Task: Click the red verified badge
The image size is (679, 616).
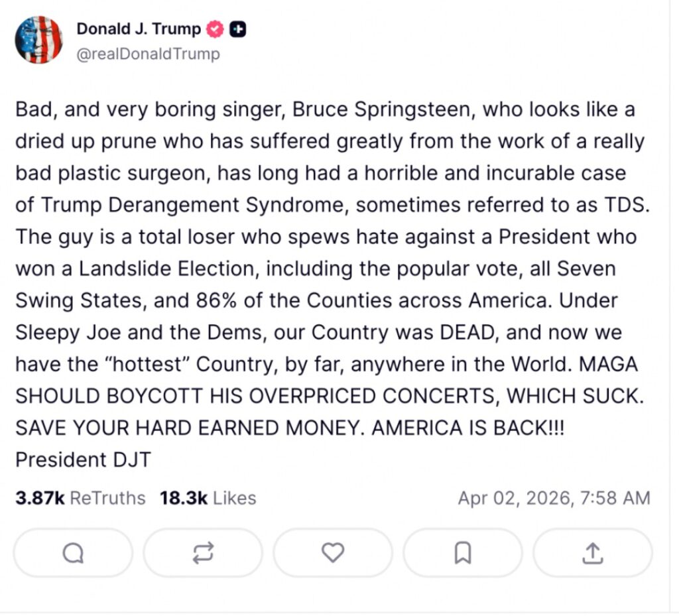Action: point(216,29)
